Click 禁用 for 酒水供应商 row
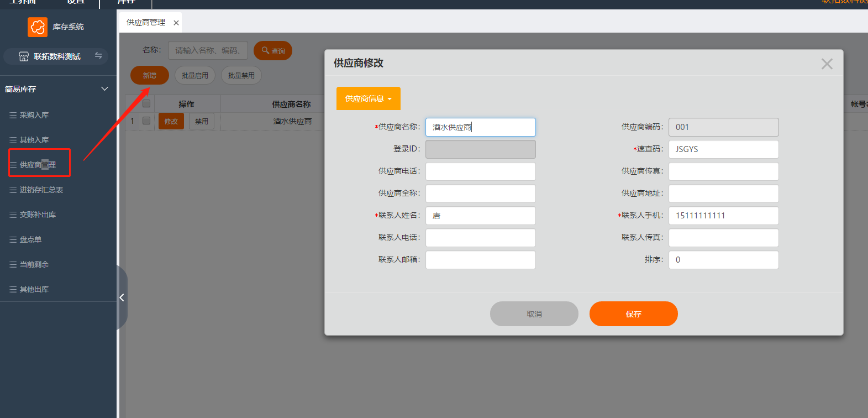Viewport: 868px width, 418px height. [x=202, y=121]
